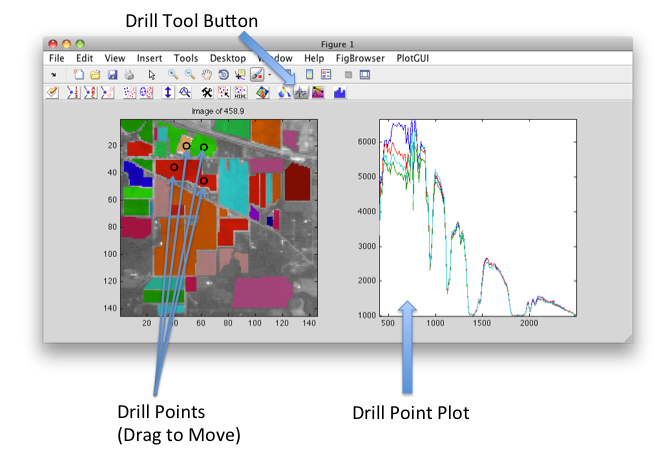Click the Save figure floppy disk icon

coord(112,75)
